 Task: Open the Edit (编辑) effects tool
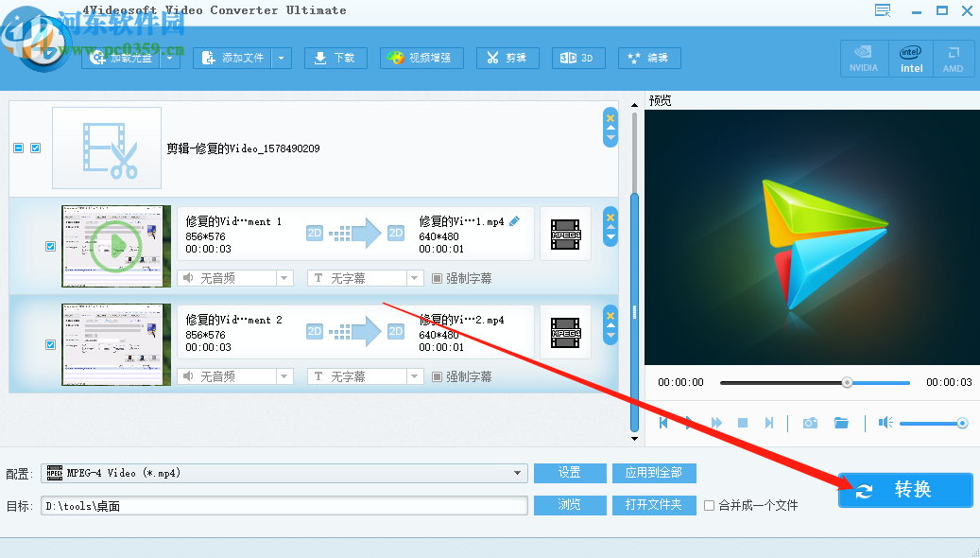(x=648, y=59)
